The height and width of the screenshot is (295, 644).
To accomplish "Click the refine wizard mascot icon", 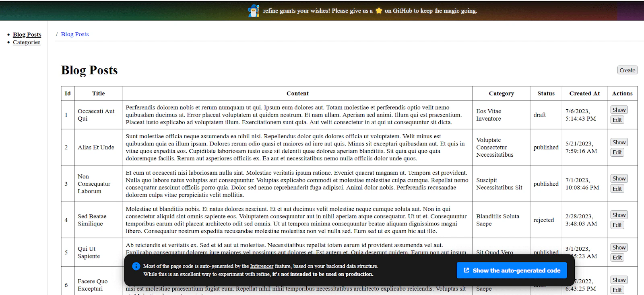I will click(x=254, y=11).
